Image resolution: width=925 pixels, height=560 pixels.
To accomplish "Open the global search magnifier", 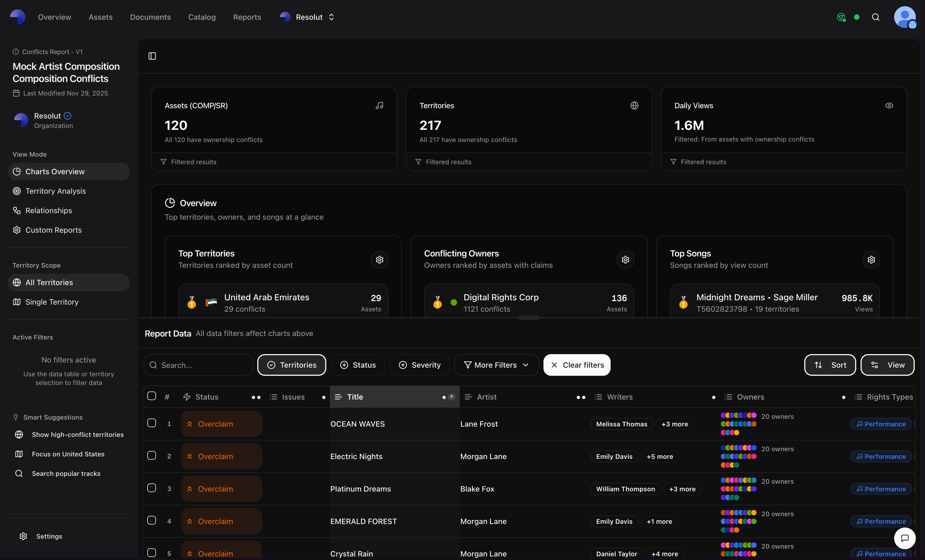I will pos(875,17).
